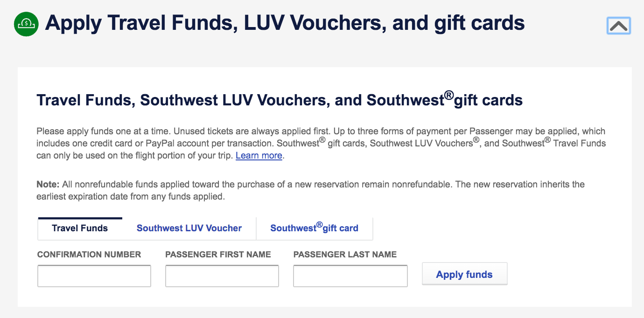Screen dimensions: 644x318
Task: Click the PASSENGER FIRST NAME label
Action: tap(218, 255)
